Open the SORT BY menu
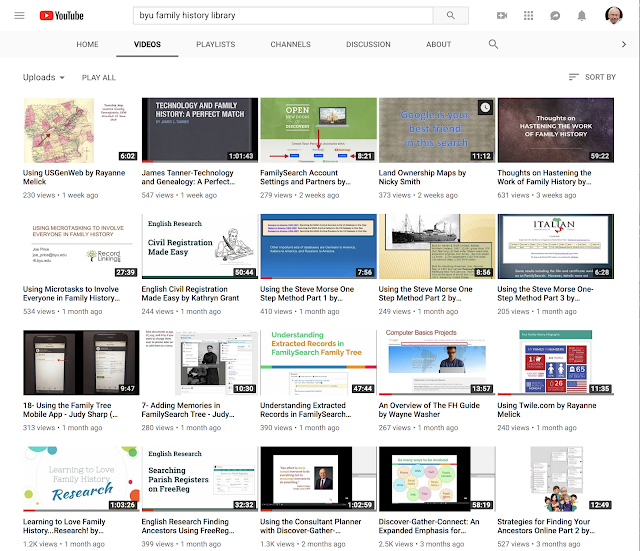 click(x=592, y=77)
